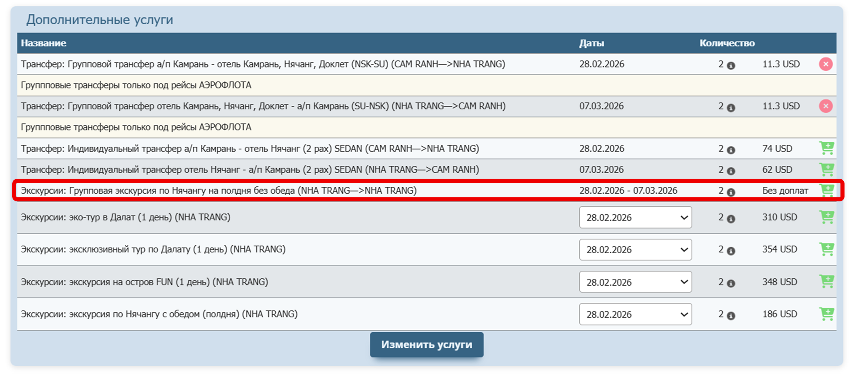Show quantity info for free group excursion
Viewport: 868px width, 374px height.
coord(731,192)
